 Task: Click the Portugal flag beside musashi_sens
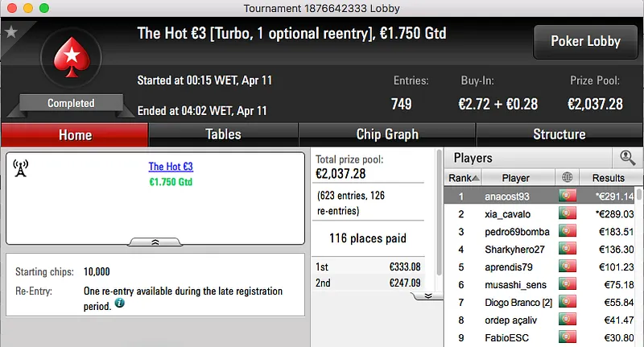click(x=567, y=284)
